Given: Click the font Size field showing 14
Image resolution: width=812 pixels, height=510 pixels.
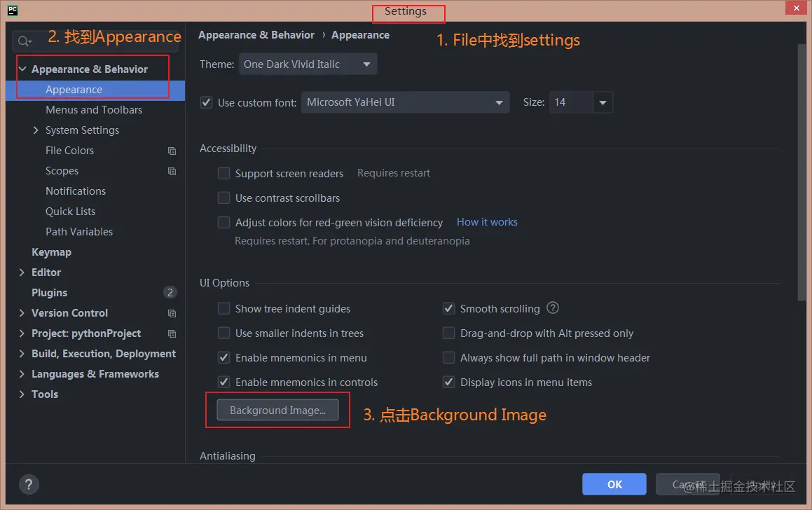Looking at the screenshot, I should click(x=571, y=102).
